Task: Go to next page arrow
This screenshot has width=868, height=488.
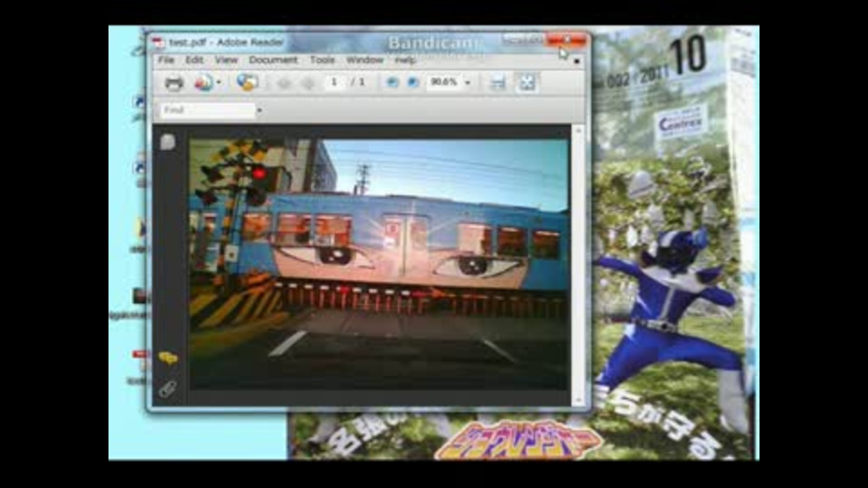Action: (x=307, y=83)
